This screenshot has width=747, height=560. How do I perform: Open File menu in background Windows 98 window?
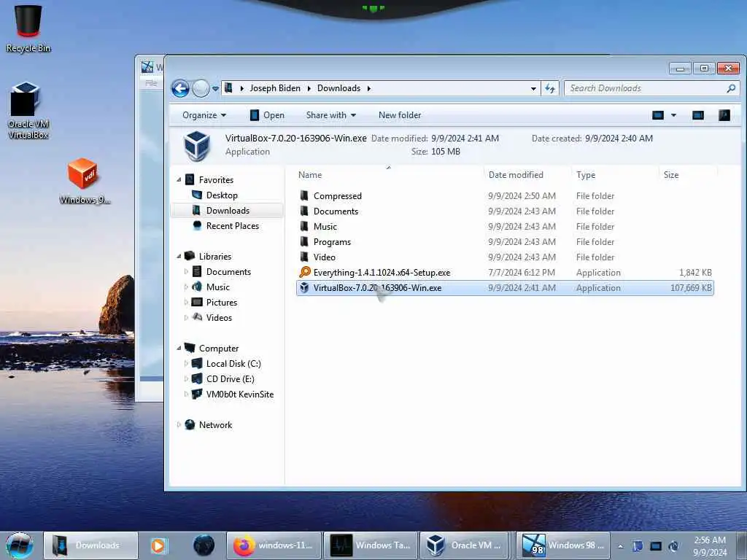coord(151,83)
